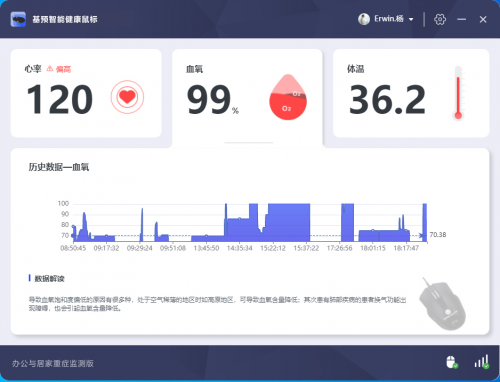
Task: Click the blood oxygen value 99
Action: pos(209,99)
